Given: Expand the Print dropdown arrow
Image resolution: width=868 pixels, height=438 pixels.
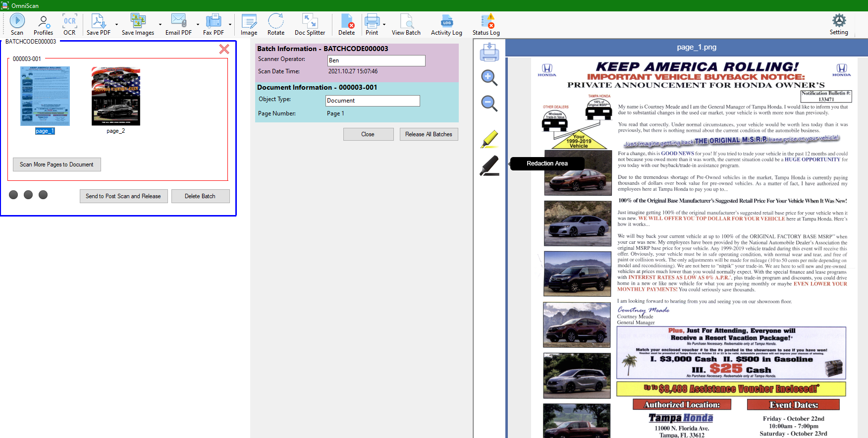Looking at the screenshot, I should pos(384,24).
